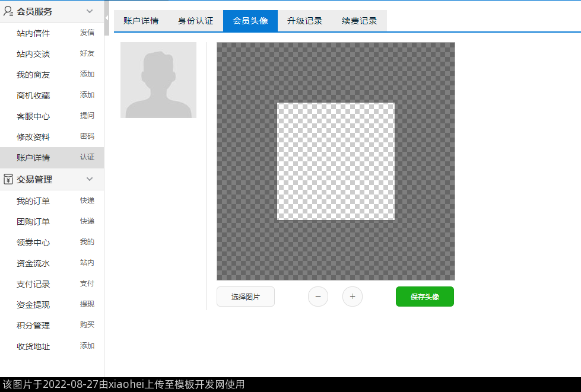581x392 pixels.
Task: Open 站内信件 in the sidebar
Action: click(33, 33)
